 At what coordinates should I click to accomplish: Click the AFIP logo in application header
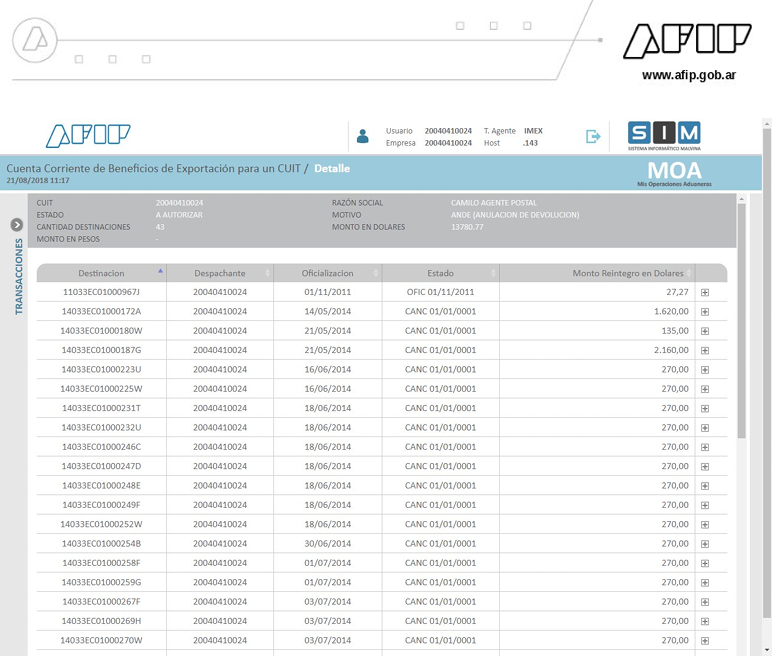pos(88,136)
